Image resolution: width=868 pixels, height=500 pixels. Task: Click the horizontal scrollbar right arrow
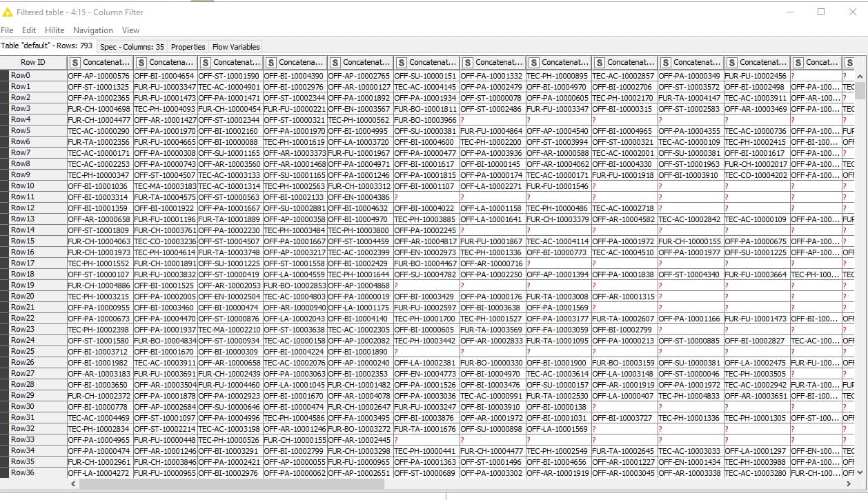[849, 483]
